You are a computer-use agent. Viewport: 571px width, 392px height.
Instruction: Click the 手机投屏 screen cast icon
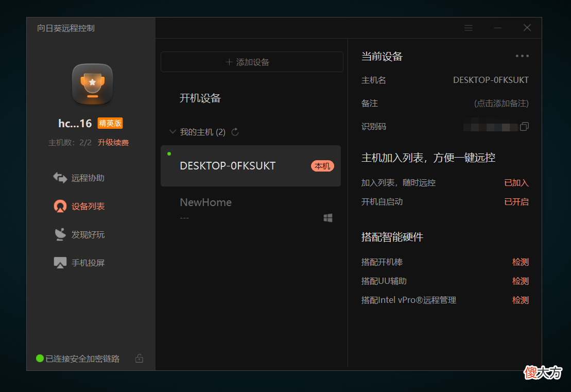(60, 263)
